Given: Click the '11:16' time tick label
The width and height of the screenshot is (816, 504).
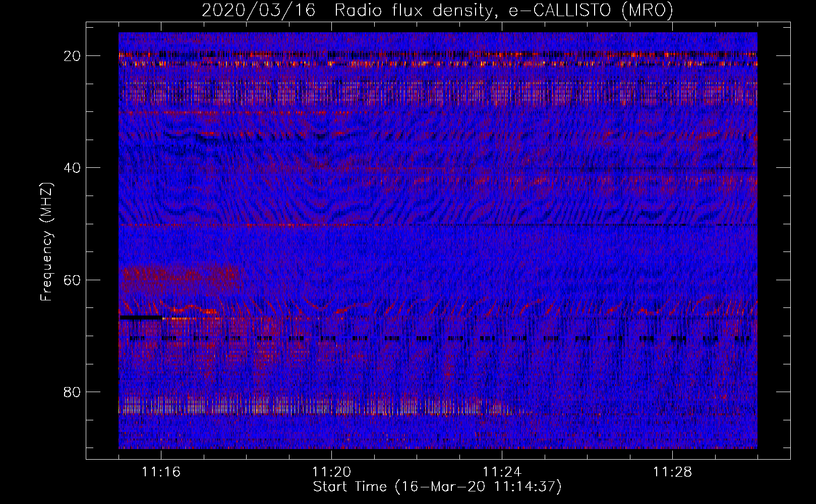Looking at the screenshot, I should pos(161,472).
